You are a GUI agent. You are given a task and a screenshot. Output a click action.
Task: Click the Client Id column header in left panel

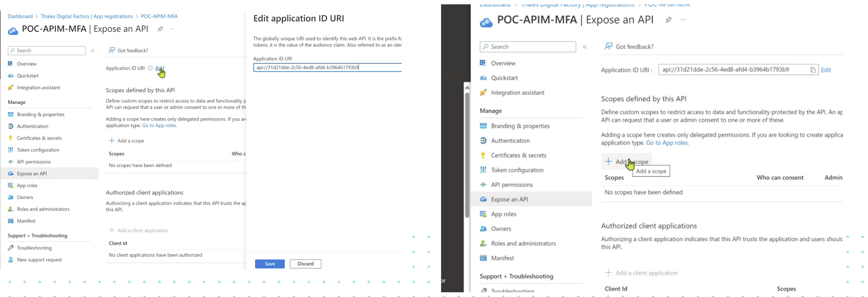tap(118, 243)
